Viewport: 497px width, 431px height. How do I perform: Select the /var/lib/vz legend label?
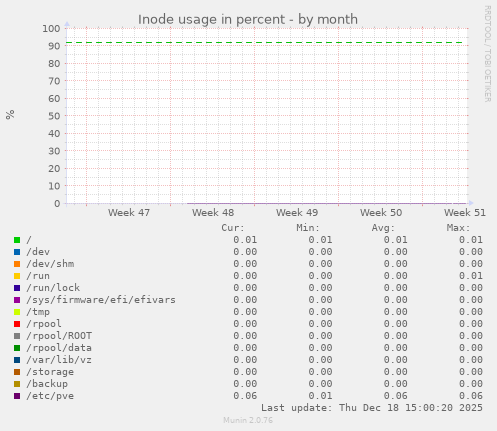59,360
